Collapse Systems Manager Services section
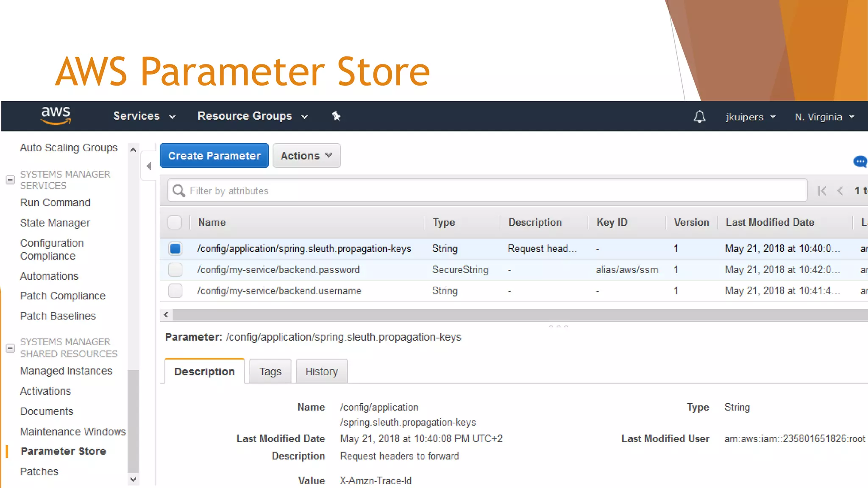Screen dimensions: 868x488 click(x=10, y=180)
